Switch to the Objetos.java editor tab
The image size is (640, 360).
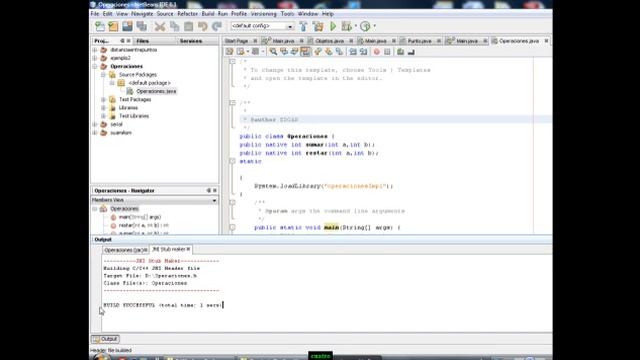[329, 41]
